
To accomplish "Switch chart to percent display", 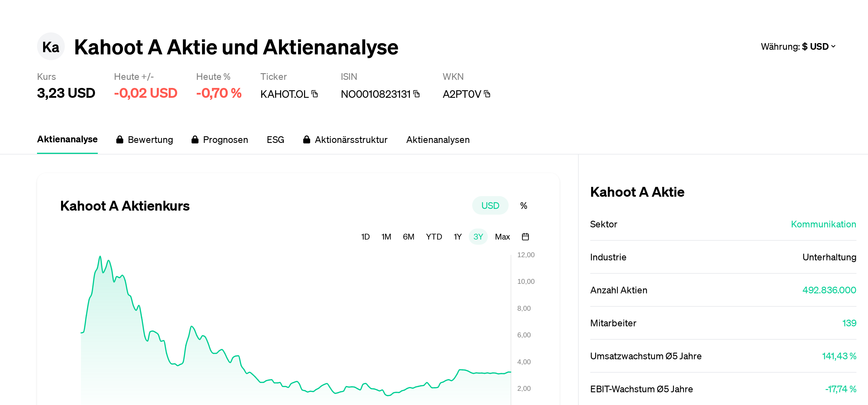I will (523, 205).
